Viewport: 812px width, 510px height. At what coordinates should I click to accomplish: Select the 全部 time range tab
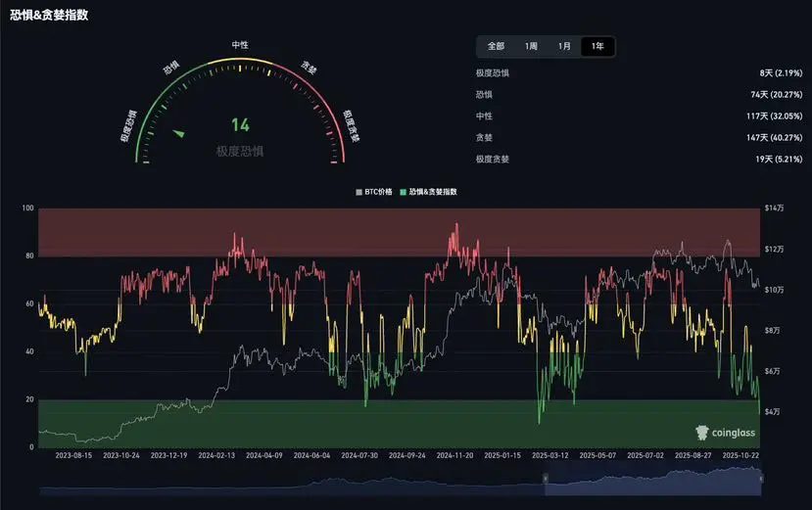[496, 46]
